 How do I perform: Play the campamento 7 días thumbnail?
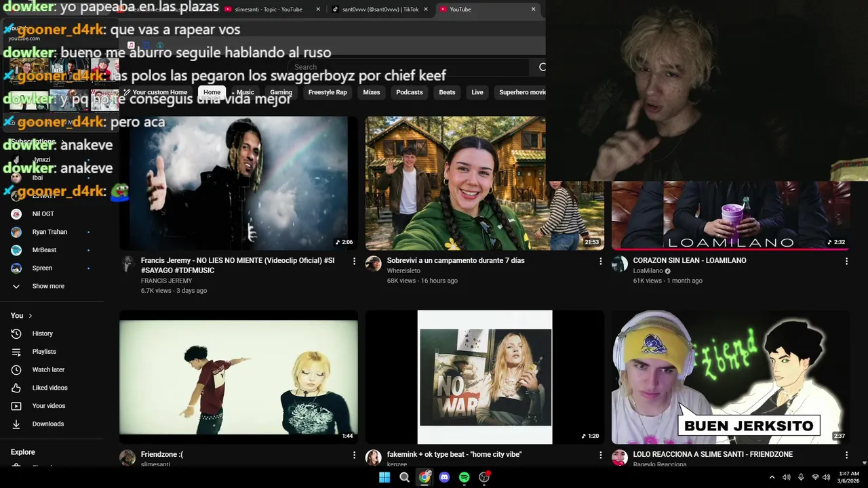pyautogui.click(x=485, y=184)
